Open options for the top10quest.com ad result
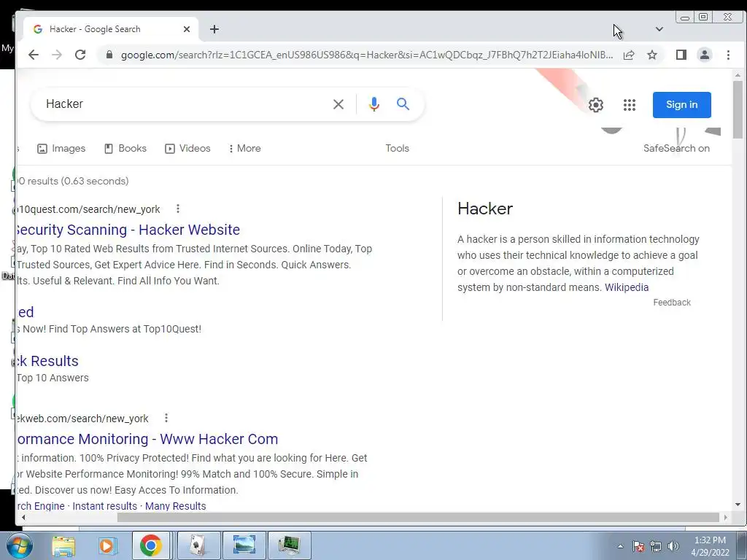Screen dimensions: 747x560 tap(178, 209)
